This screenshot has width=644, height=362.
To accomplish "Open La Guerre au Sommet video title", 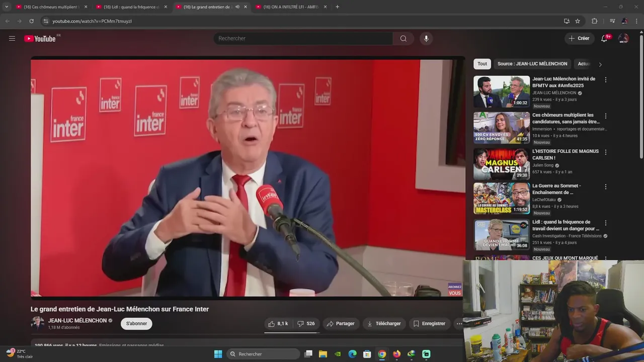I will point(556,189).
